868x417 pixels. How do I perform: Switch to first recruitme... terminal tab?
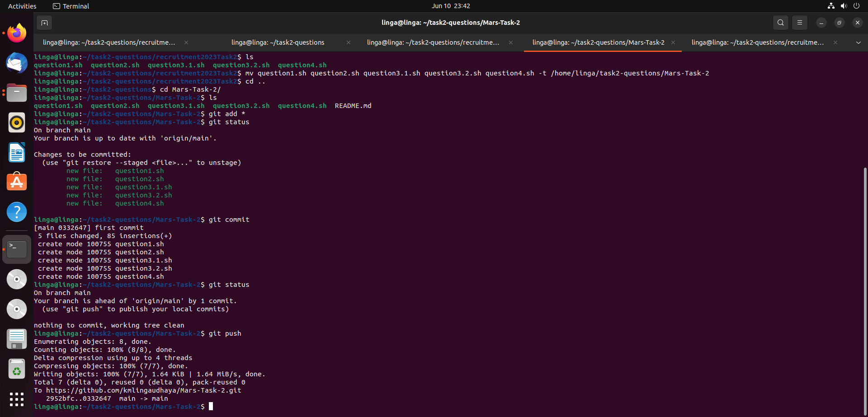point(109,42)
